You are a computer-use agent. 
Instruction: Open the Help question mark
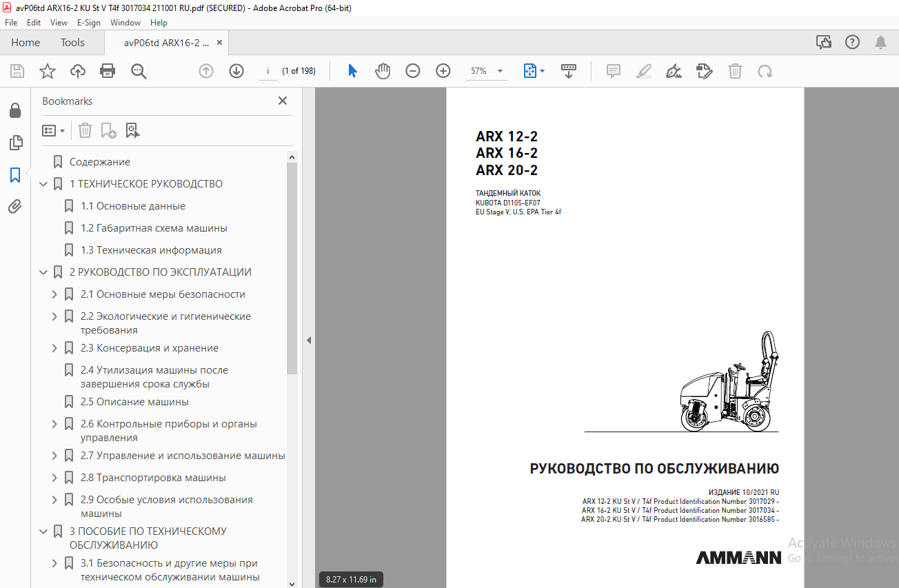852,43
